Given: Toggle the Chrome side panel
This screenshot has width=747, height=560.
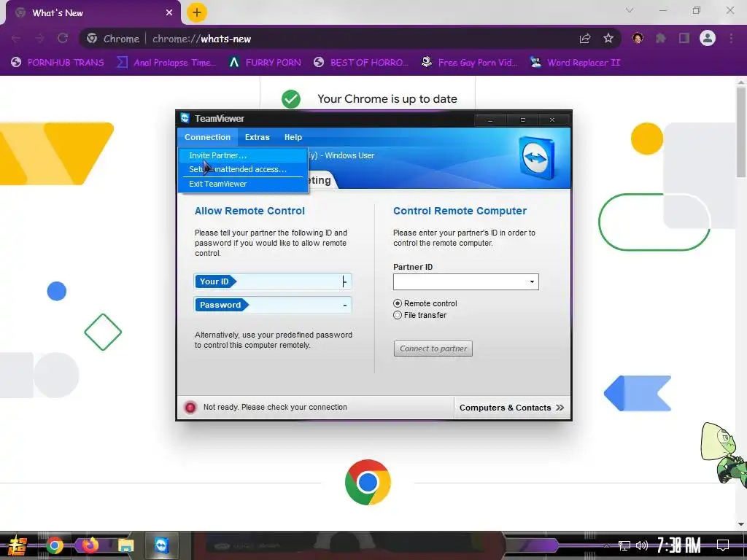Looking at the screenshot, I should pos(684,38).
